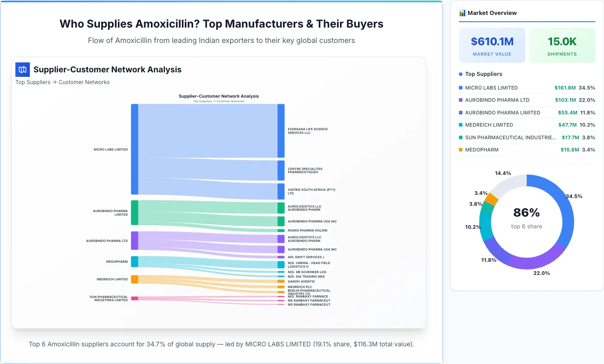604x364 pixels.
Task: Click the bar chart icon beside Market Overview
Action: 462,13
